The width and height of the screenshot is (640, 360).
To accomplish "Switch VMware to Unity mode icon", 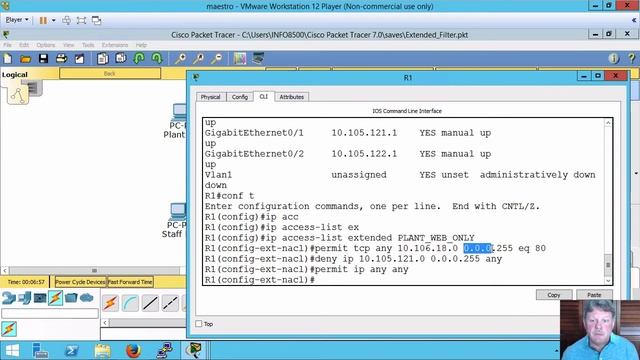I will (x=96, y=20).
